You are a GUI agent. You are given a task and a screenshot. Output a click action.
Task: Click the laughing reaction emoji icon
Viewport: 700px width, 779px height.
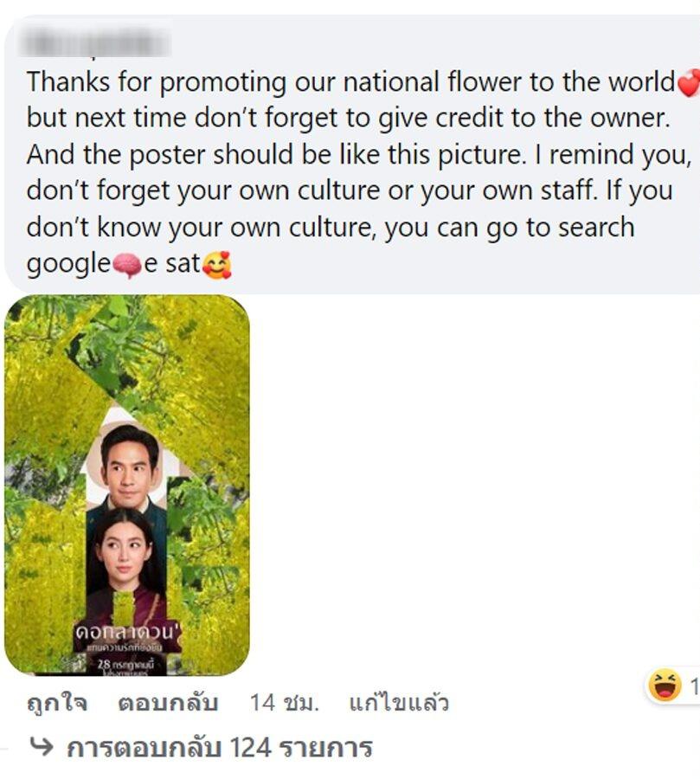click(x=664, y=686)
